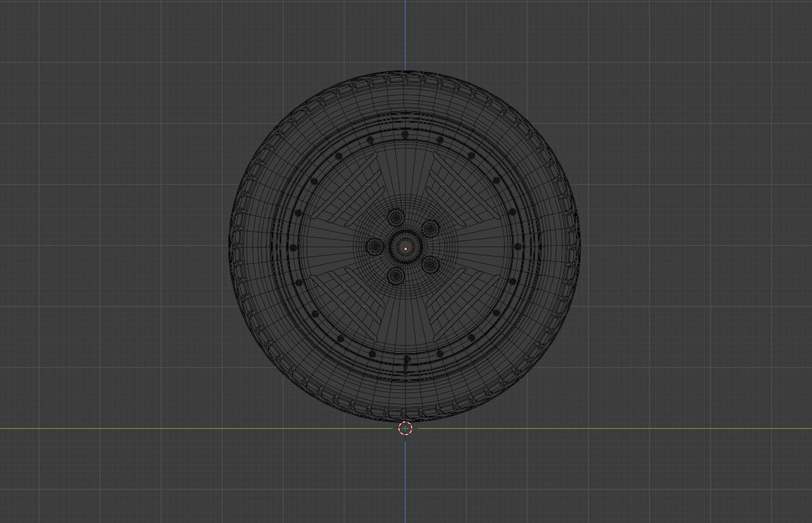Click the topmost lug nut above the hub
This screenshot has height=523, width=812.
coord(396,218)
